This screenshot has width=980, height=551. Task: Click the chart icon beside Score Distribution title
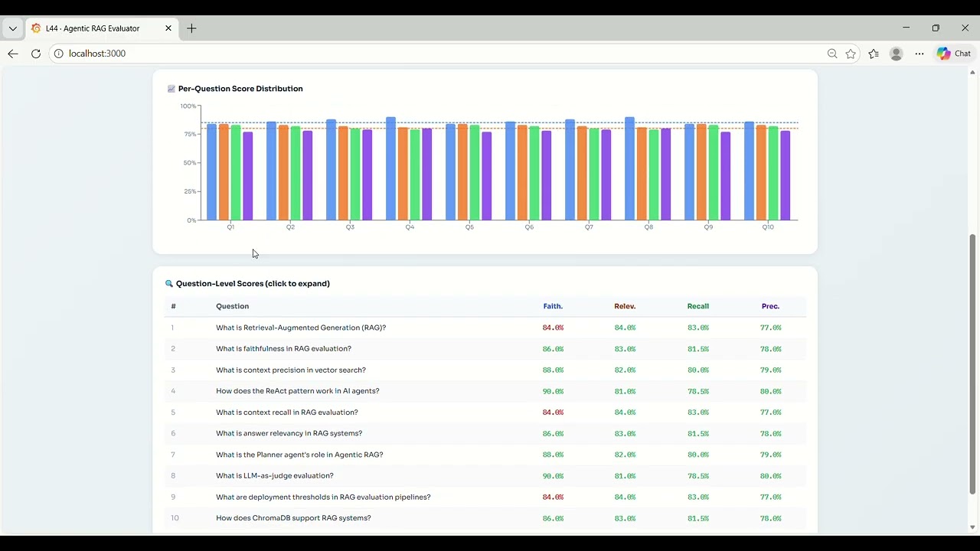171,89
